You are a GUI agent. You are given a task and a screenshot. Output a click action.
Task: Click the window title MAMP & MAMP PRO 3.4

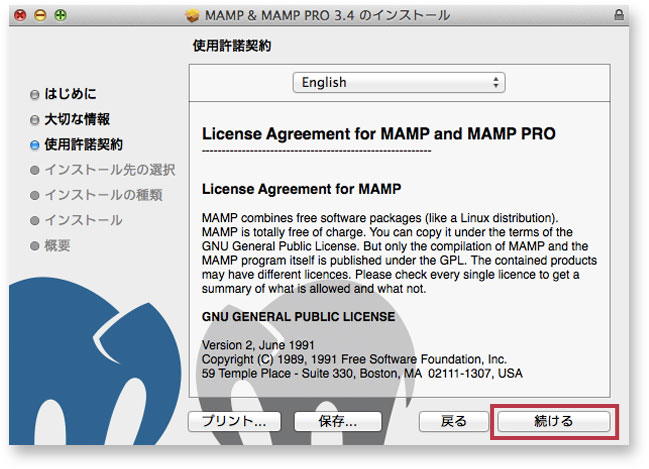327,16
